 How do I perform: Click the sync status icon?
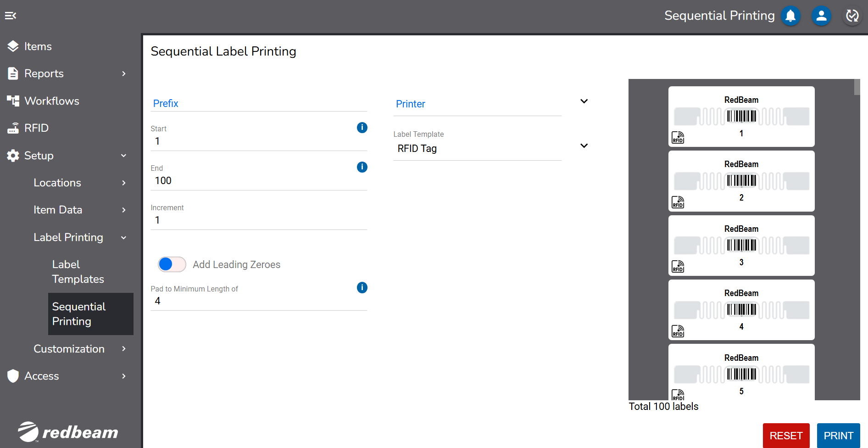852,16
